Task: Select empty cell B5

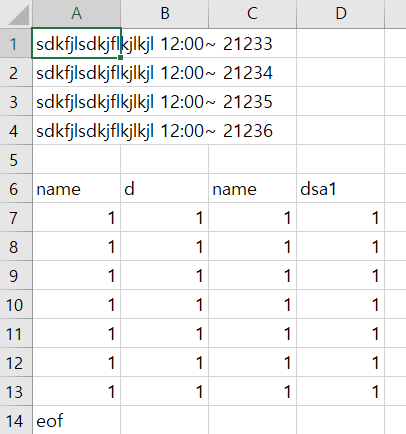Action: [x=165, y=159]
